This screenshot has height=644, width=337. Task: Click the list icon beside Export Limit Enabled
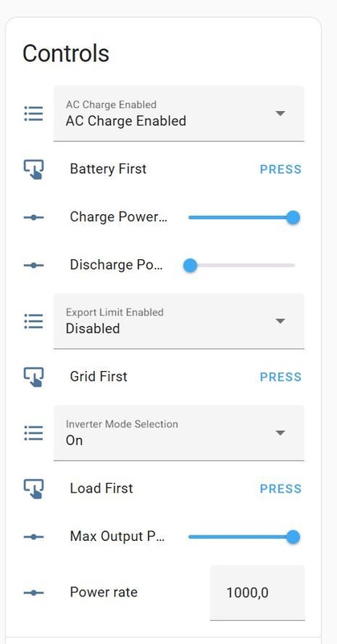(34, 321)
